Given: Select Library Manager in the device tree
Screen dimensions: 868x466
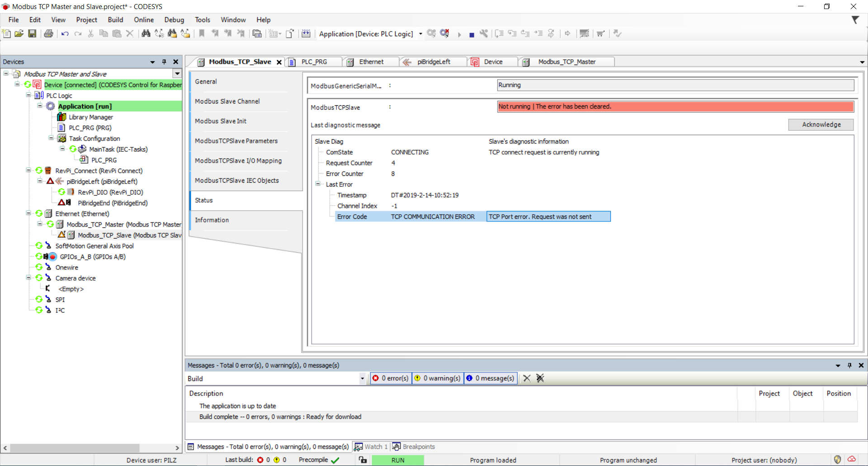Looking at the screenshot, I should pyautogui.click(x=91, y=117).
